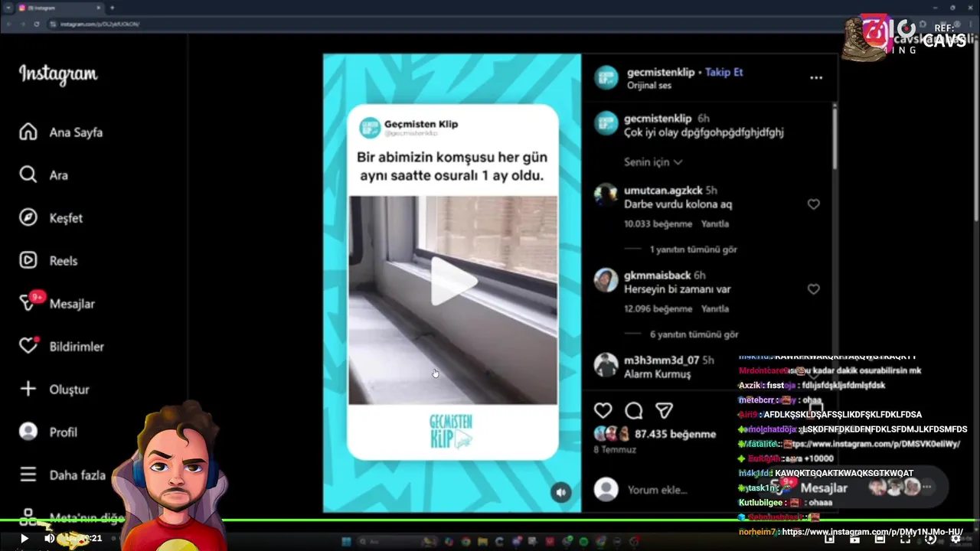
Task: Click the Reels play icon in sidebar
Action: point(28,261)
